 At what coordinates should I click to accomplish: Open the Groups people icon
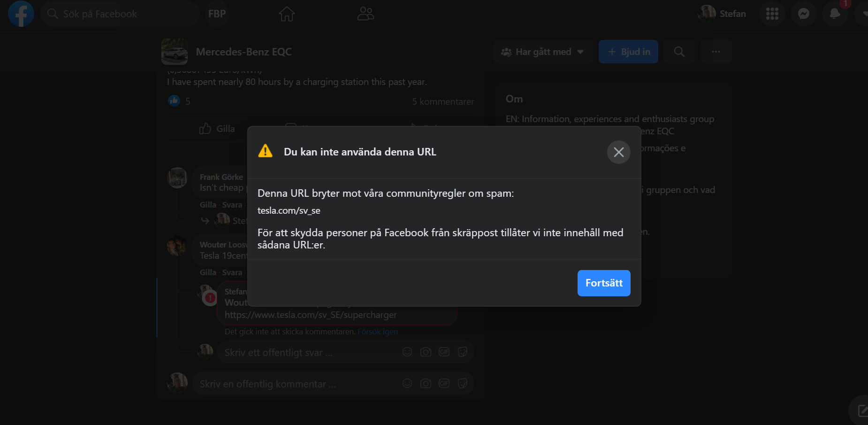(x=365, y=14)
